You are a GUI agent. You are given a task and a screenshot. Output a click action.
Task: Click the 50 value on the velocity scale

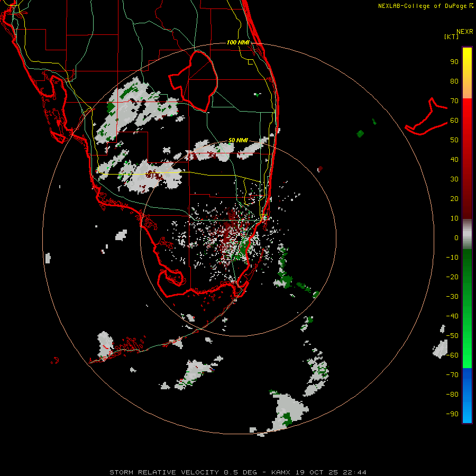pyautogui.click(x=454, y=140)
